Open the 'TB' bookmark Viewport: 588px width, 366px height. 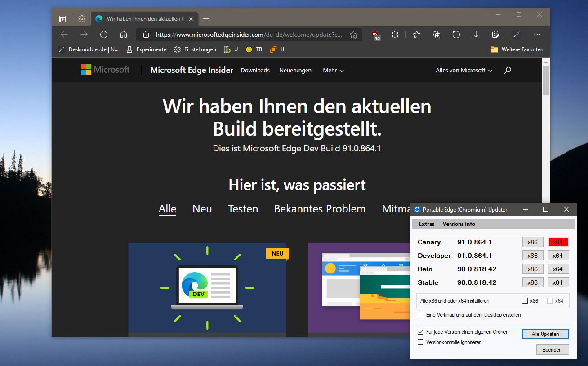point(254,49)
